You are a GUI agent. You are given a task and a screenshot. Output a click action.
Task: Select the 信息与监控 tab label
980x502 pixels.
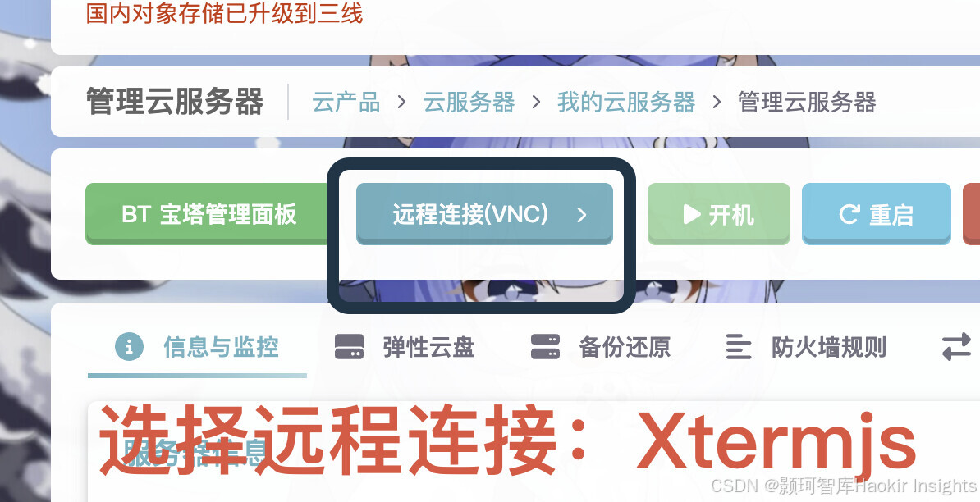(222, 346)
